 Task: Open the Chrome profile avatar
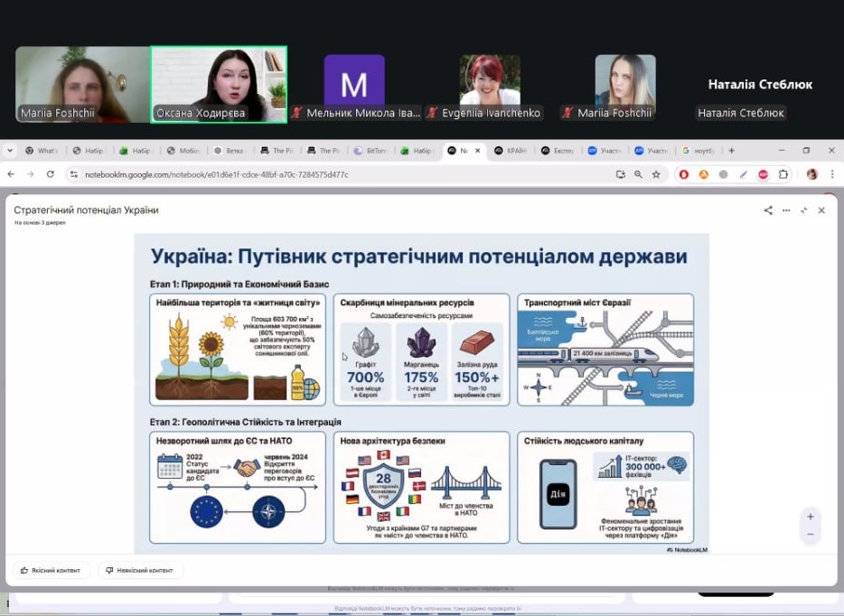click(812, 174)
